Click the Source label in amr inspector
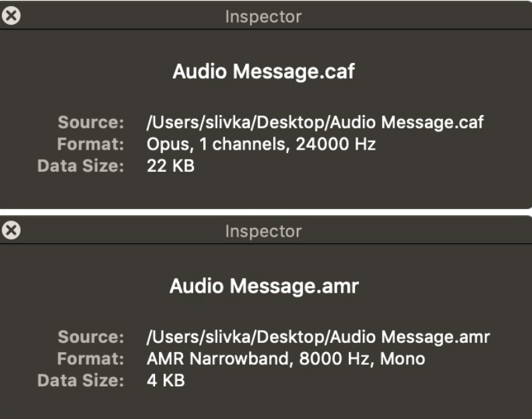Screen dimensions: 532x419 point(91,337)
